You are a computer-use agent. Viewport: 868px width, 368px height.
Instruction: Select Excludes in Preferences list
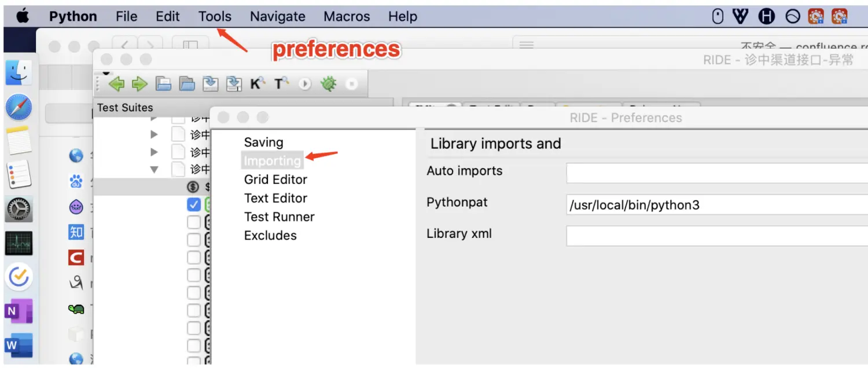point(270,235)
